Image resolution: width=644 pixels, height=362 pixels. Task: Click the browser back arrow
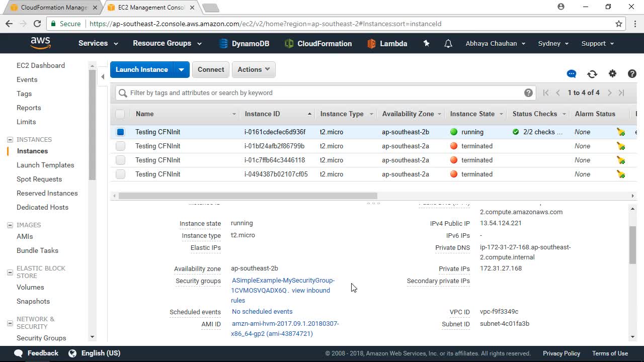[9, 24]
